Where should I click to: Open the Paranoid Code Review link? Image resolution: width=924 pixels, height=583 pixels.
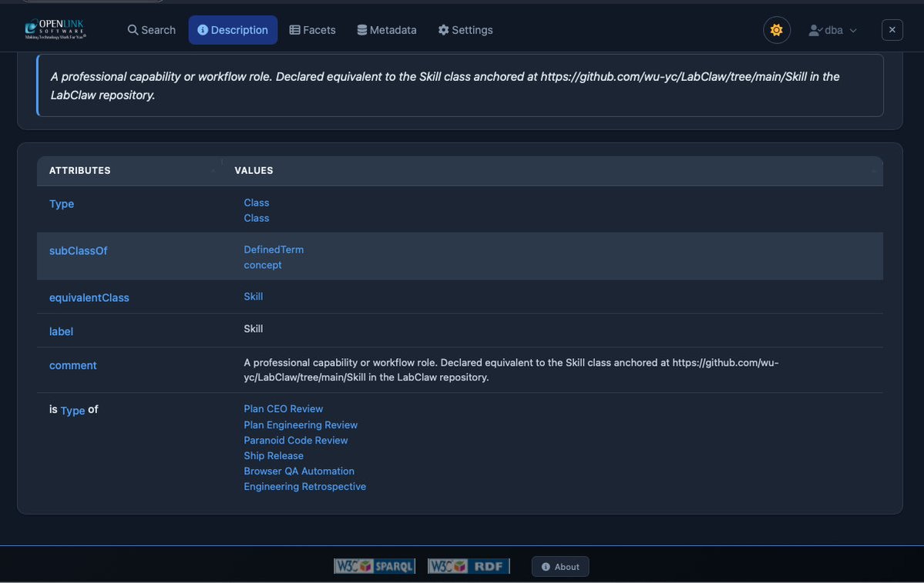(295, 440)
